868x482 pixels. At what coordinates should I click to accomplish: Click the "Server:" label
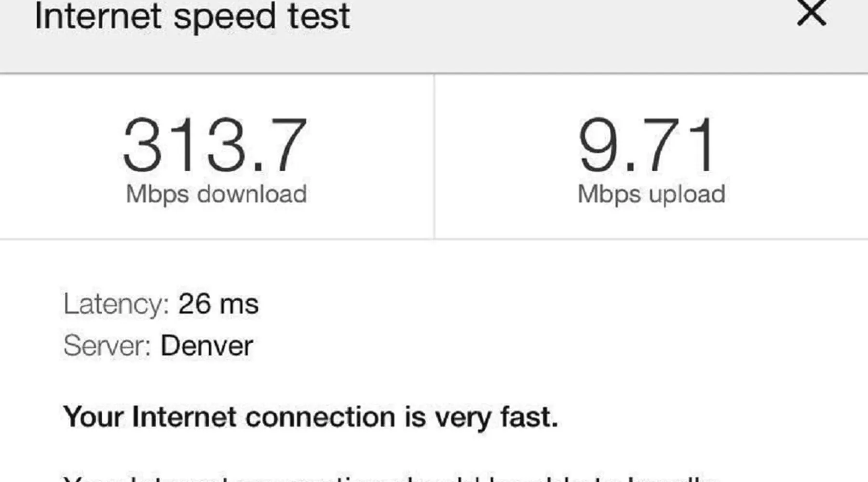(107, 346)
